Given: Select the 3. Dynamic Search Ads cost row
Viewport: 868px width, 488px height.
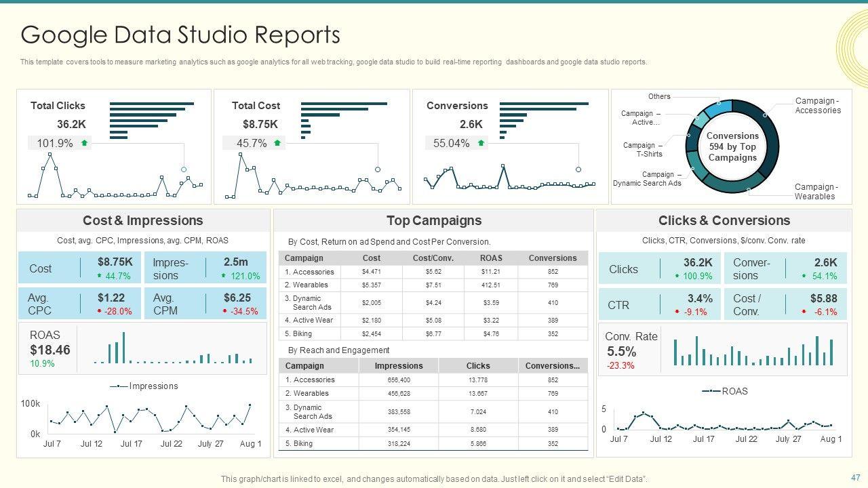Looking at the screenshot, I should coord(433,303).
